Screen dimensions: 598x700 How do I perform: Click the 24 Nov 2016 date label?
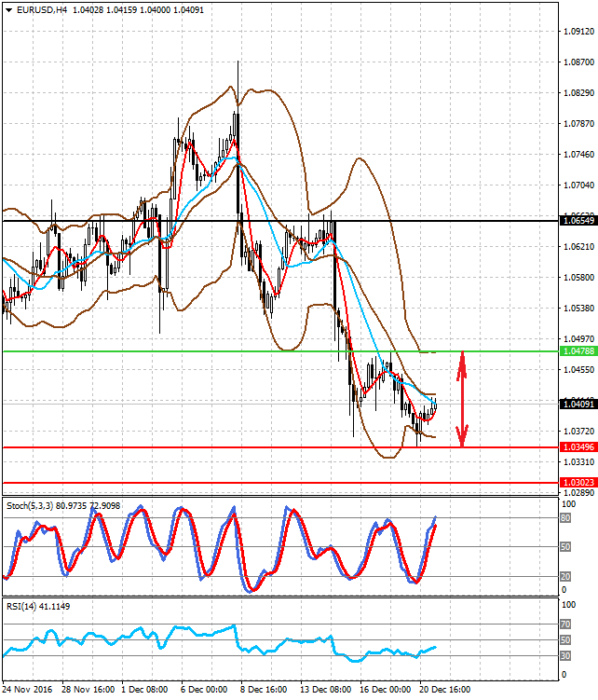[27, 690]
